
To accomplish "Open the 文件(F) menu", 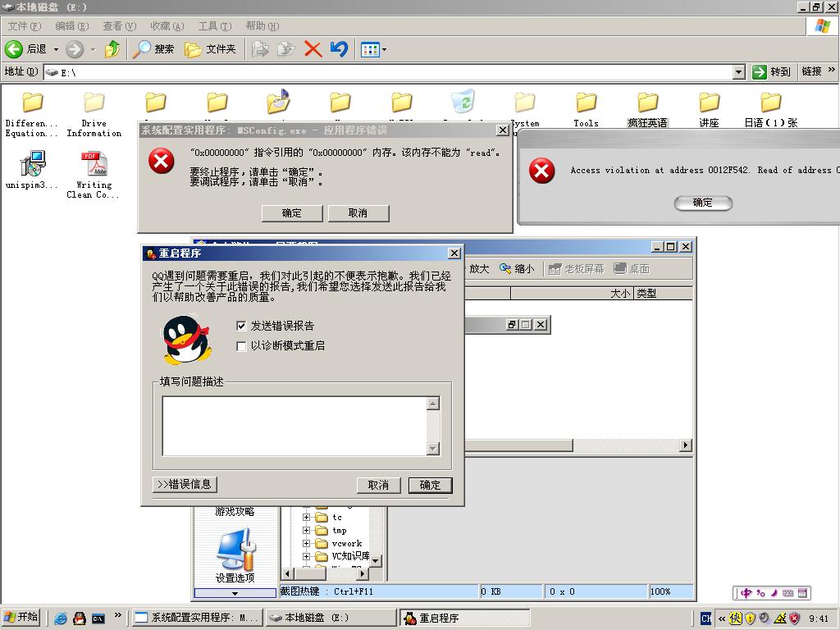I will pyautogui.click(x=24, y=25).
